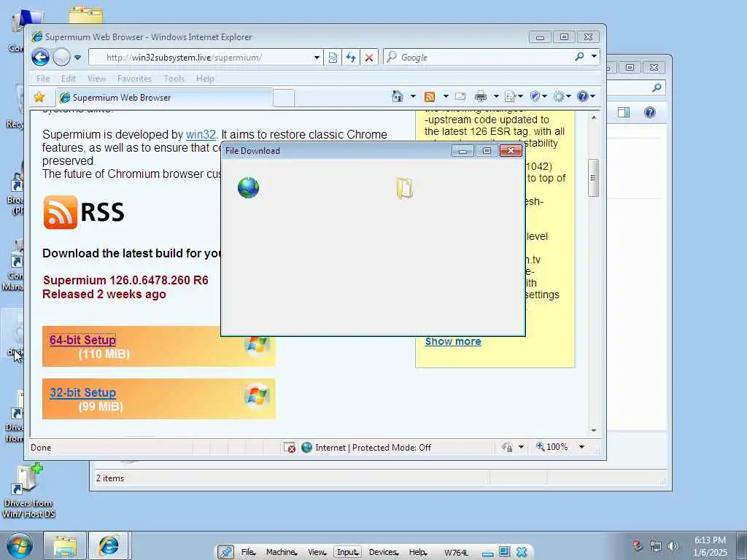Open the VirtualBox Devices menu
Image resolution: width=747 pixels, height=560 pixels.
(x=384, y=552)
